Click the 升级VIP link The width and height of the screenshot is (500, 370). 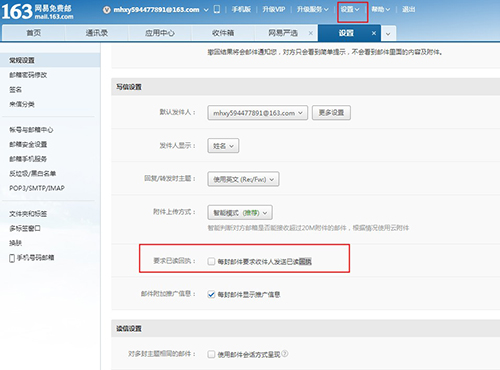pos(274,9)
